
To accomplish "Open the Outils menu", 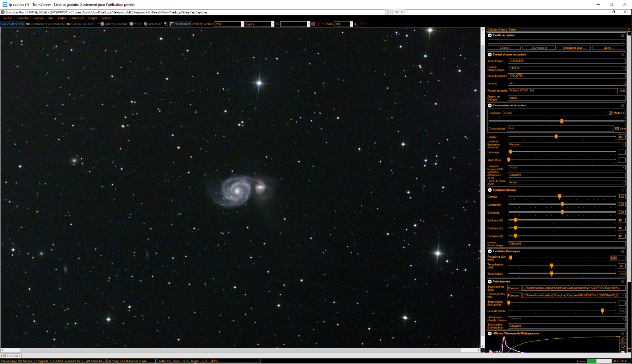I will [x=62, y=18].
